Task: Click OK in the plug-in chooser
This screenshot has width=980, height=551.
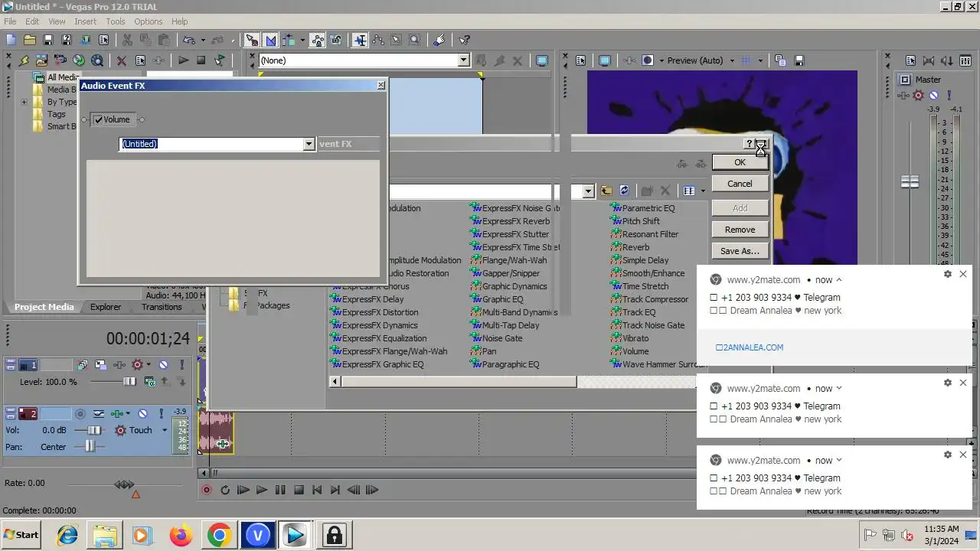Action: pyautogui.click(x=740, y=162)
